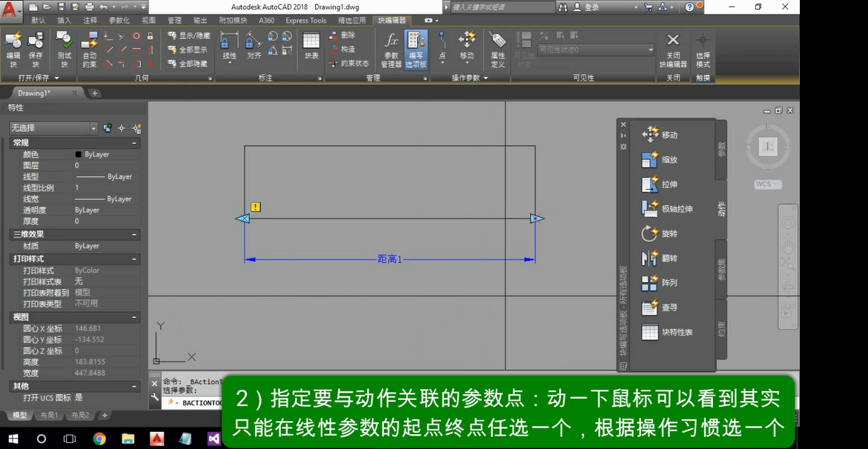Switch to the 插入 ribbon tab
Screen dimensions: 868x449
point(64,21)
